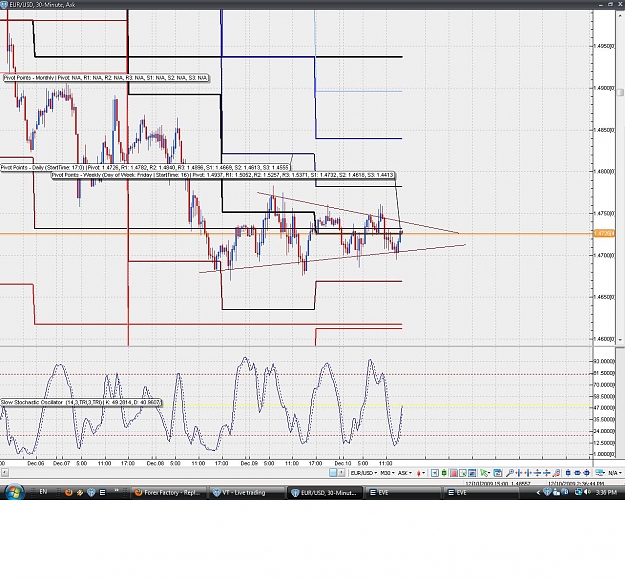
Task: Open the Windows Start orb
Action: [x=14, y=492]
